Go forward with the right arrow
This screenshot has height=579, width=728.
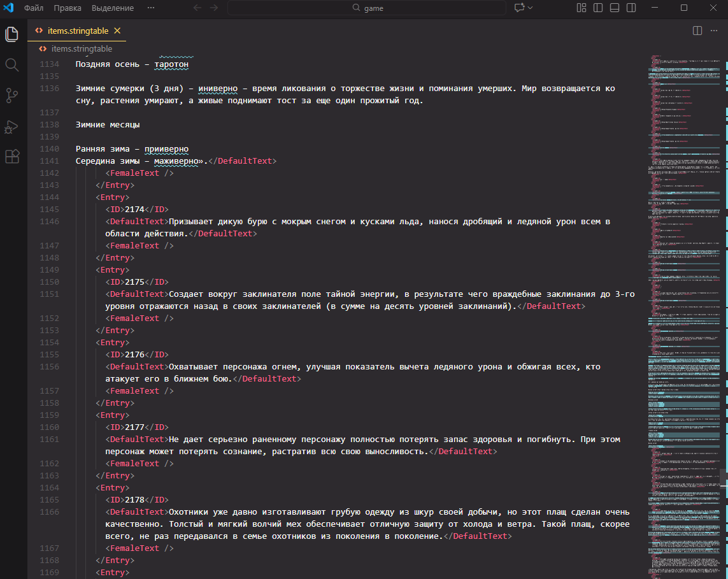tap(213, 8)
